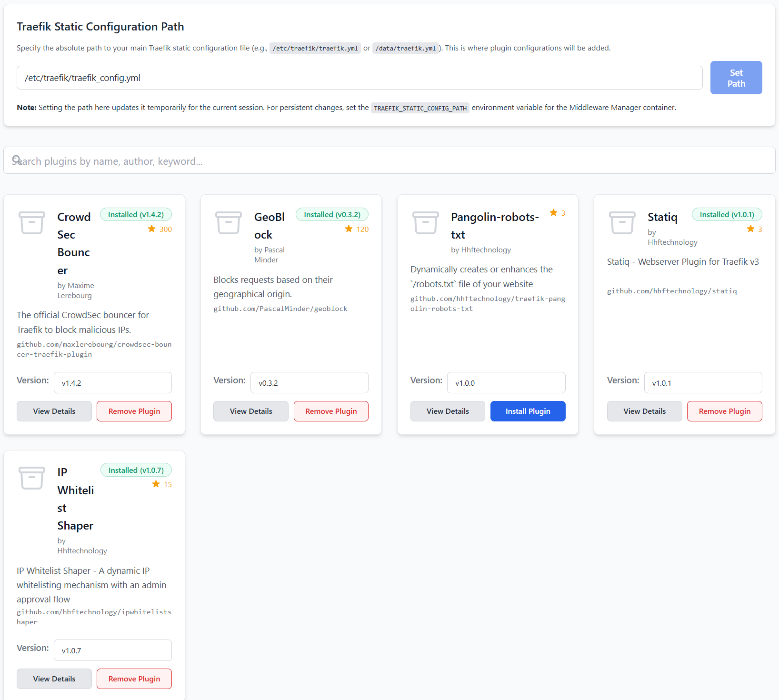Screen dimensions: 779x700
Task: Click the Statiq plugin box icon
Action: [622, 223]
